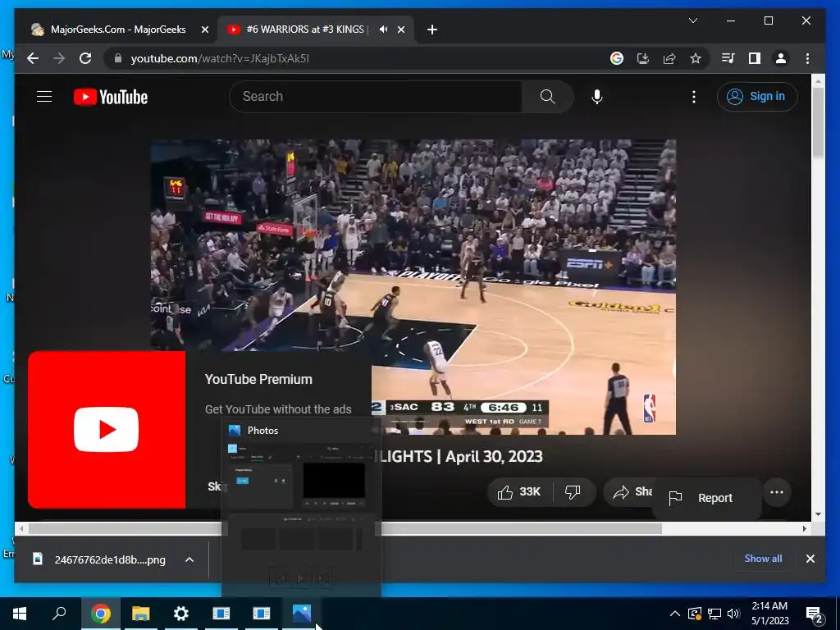Toggle Chrome side panel
Viewport: 840px width, 630px height.
click(x=755, y=58)
